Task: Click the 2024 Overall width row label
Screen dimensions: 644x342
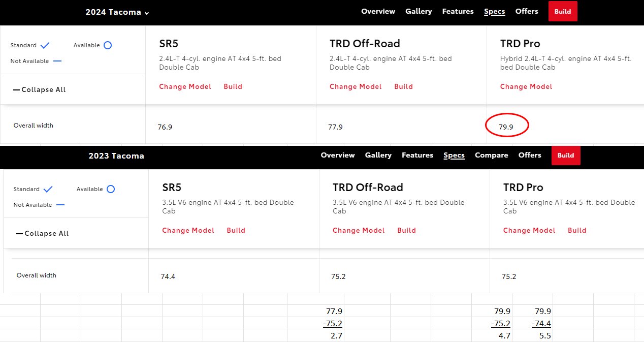Action: pyautogui.click(x=34, y=126)
